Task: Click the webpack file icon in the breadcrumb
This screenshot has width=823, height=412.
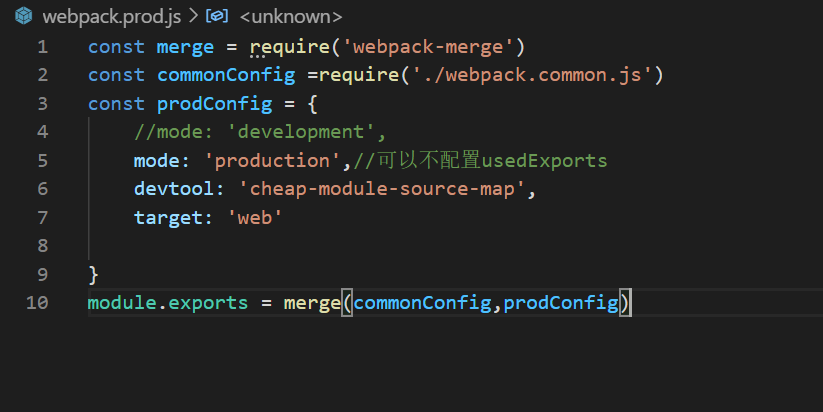Action: 24,16
